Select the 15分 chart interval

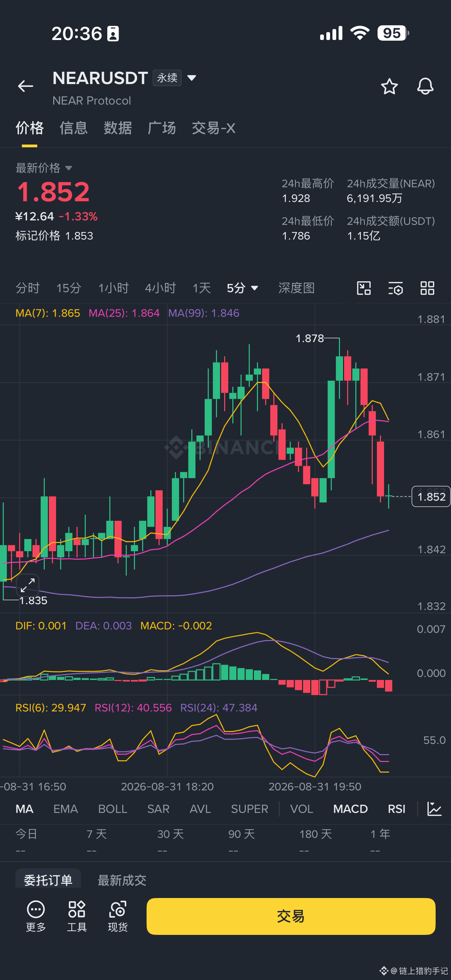point(69,288)
